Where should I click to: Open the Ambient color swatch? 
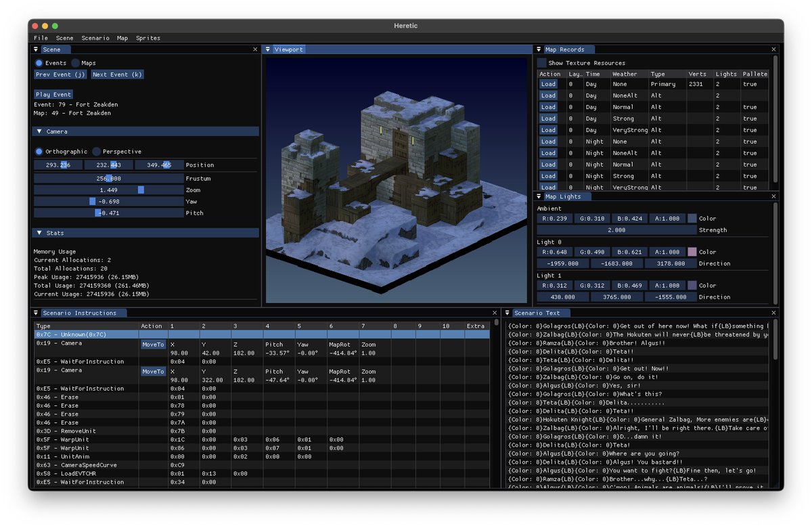click(692, 219)
